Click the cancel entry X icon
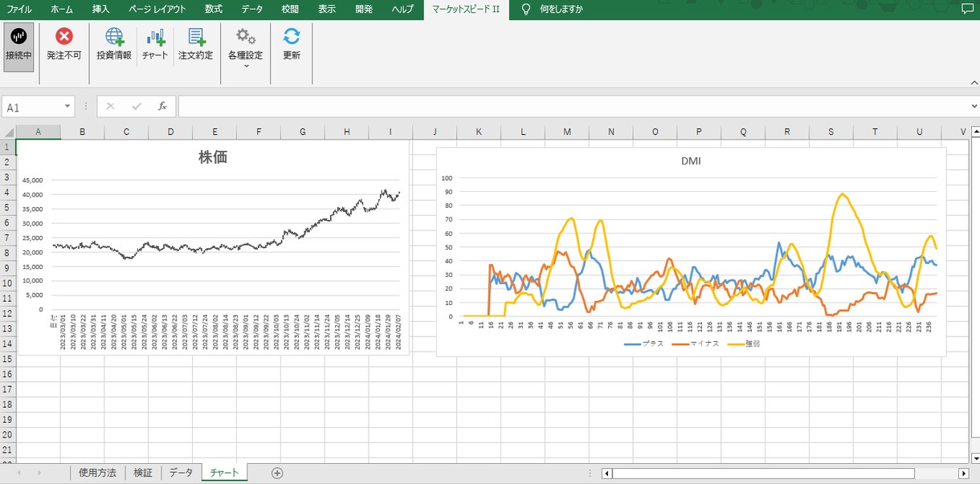 click(110, 106)
